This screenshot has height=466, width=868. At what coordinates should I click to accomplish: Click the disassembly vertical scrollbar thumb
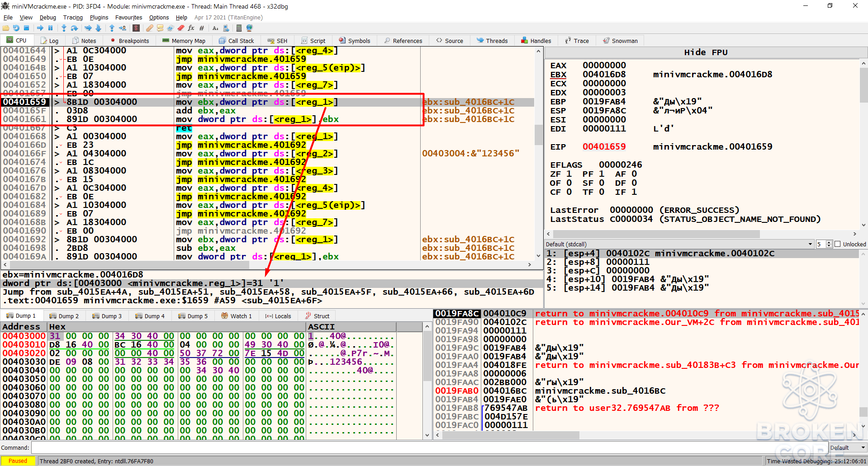(x=538, y=135)
